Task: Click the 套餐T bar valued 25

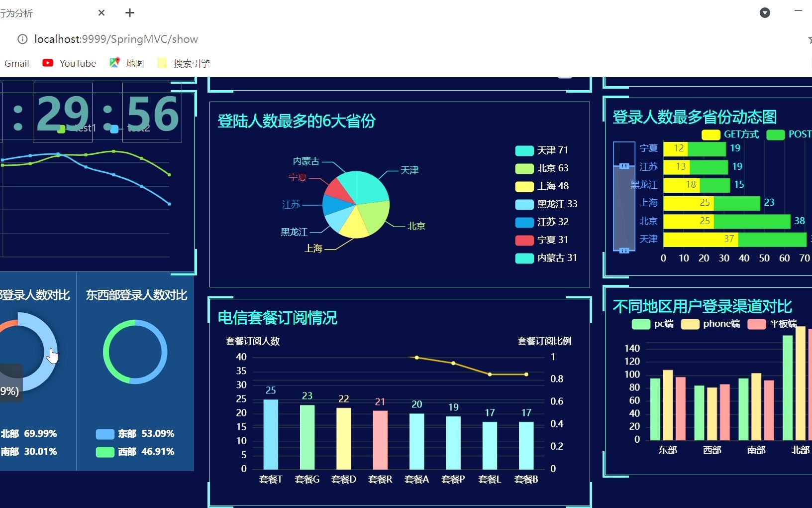Action: (271, 434)
